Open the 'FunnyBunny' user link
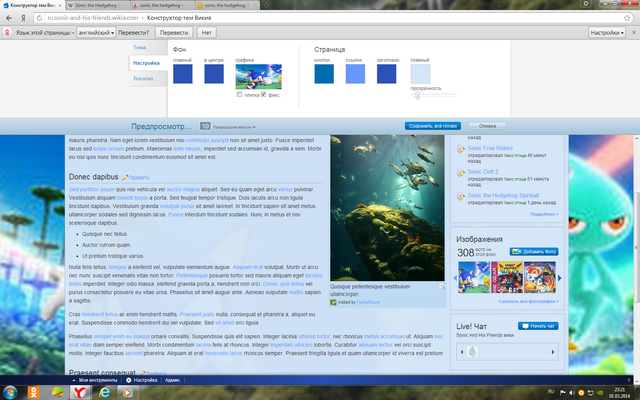The image size is (640, 400). coord(369,302)
